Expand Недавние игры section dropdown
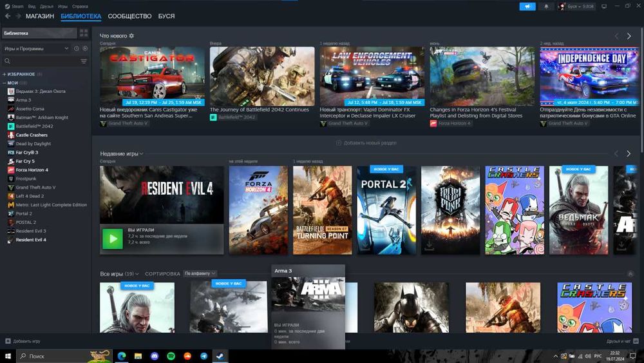 coord(122,153)
